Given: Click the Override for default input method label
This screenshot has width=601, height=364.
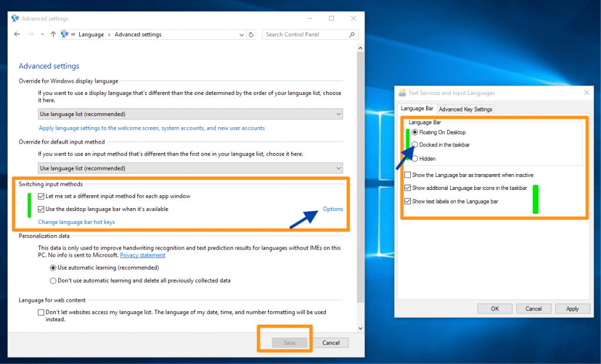Looking at the screenshot, I should coord(62,142).
